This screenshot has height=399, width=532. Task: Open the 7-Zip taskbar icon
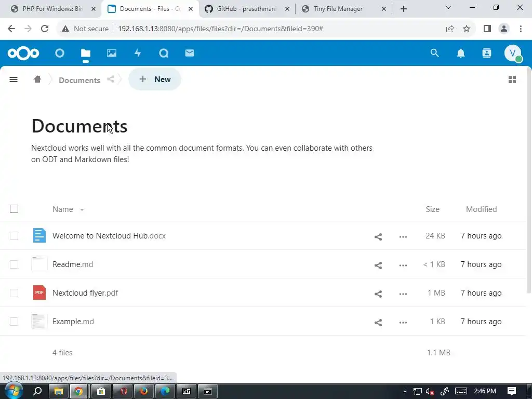pos(187,391)
